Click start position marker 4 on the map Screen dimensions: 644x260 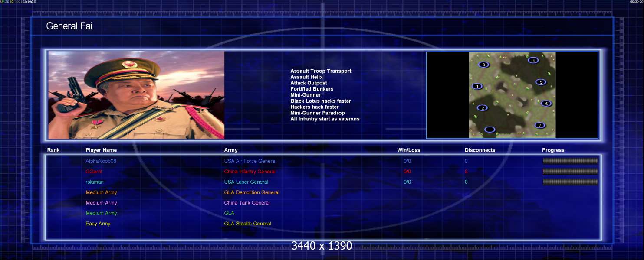point(533,60)
